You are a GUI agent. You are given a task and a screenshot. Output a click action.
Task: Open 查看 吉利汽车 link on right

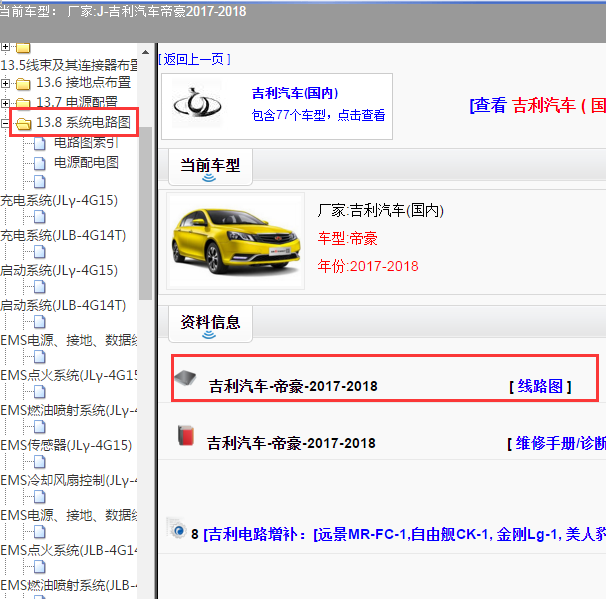pos(538,105)
